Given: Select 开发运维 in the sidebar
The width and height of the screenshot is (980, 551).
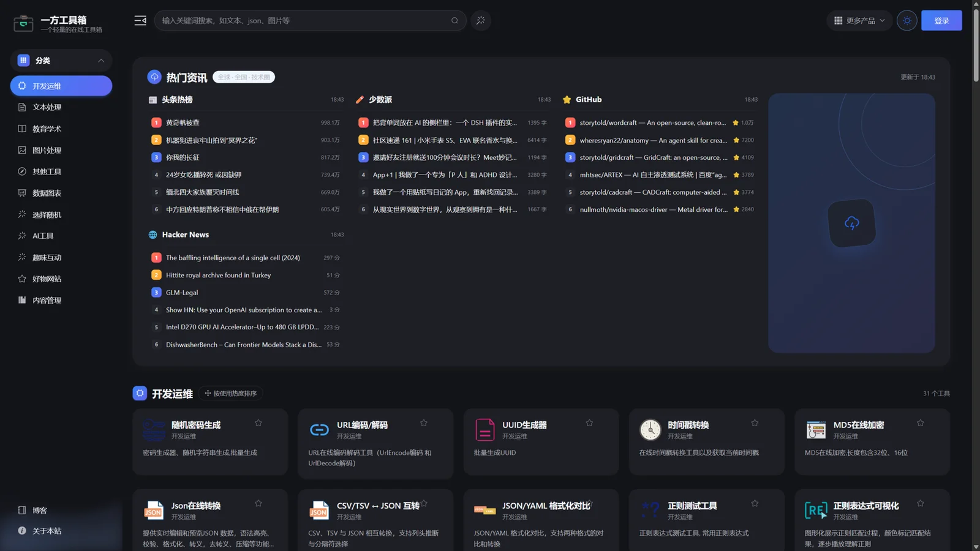Looking at the screenshot, I should tap(61, 86).
